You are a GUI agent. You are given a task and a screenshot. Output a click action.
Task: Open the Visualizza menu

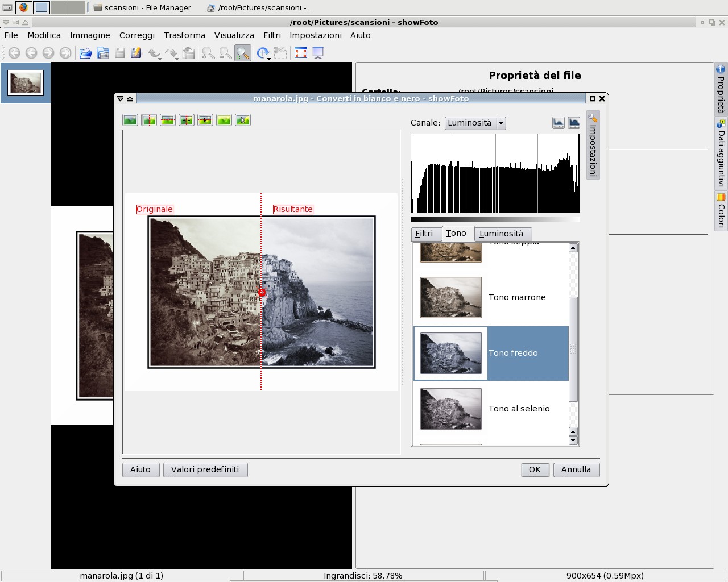point(234,35)
